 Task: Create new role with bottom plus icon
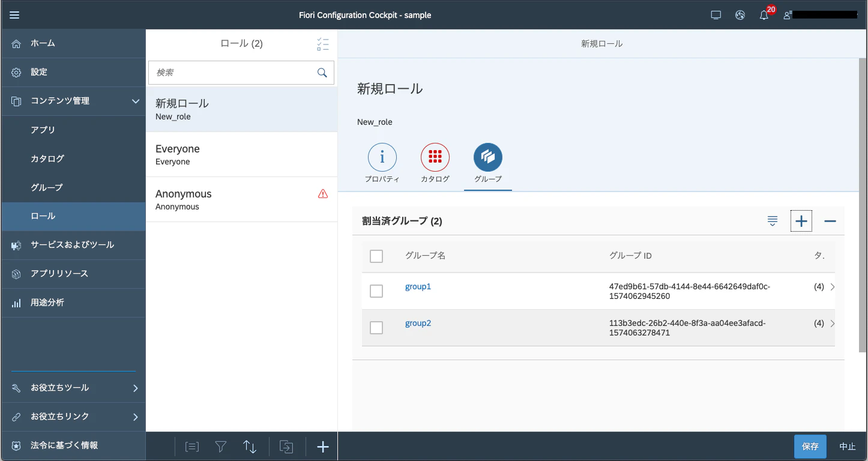click(x=323, y=447)
